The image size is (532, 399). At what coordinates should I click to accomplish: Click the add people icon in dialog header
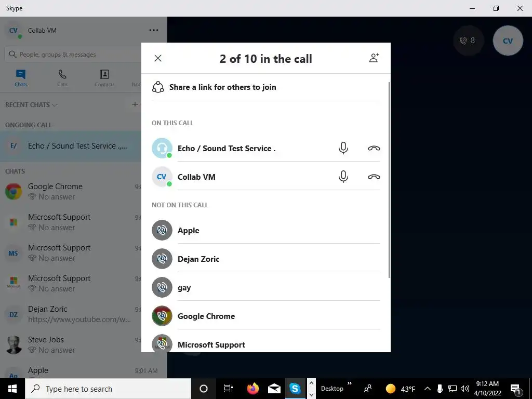click(x=374, y=58)
